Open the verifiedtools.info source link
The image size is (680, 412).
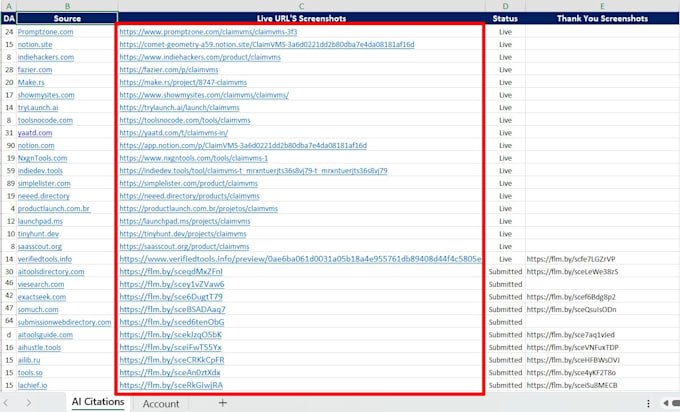tap(45, 259)
